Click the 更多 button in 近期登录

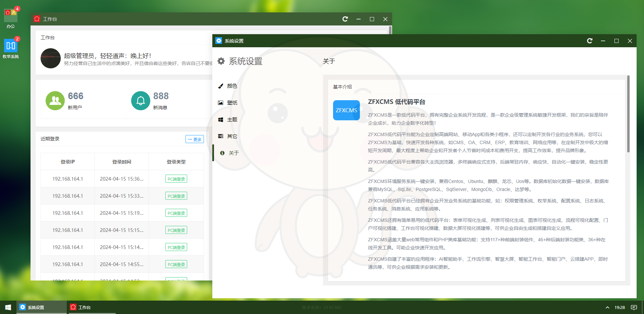[195, 139]
